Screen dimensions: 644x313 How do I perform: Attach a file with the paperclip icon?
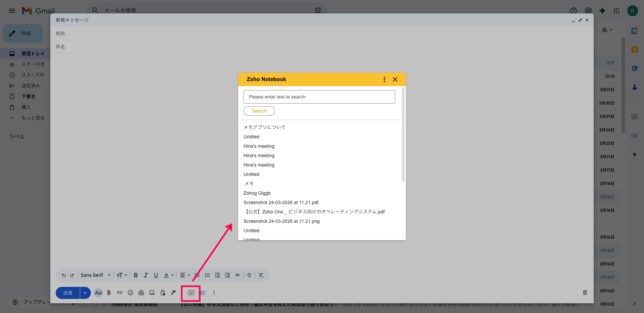[x=109, y=293]
